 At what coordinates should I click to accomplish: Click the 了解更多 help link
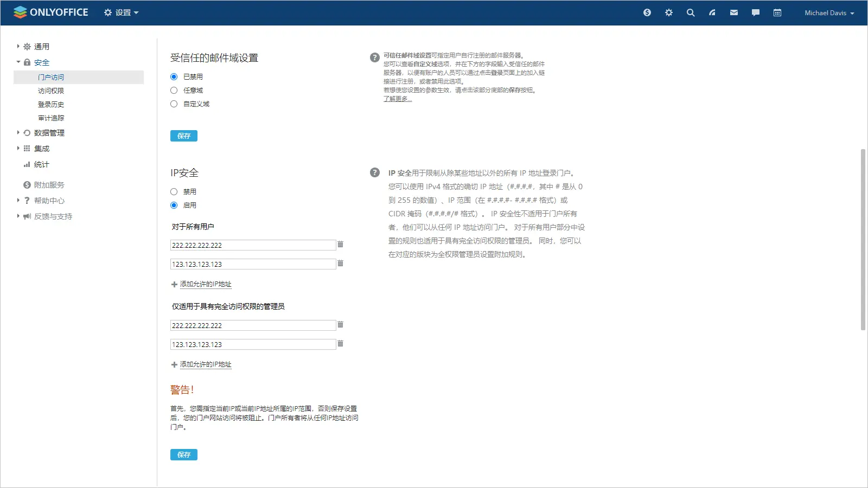(x=397, y=99)
